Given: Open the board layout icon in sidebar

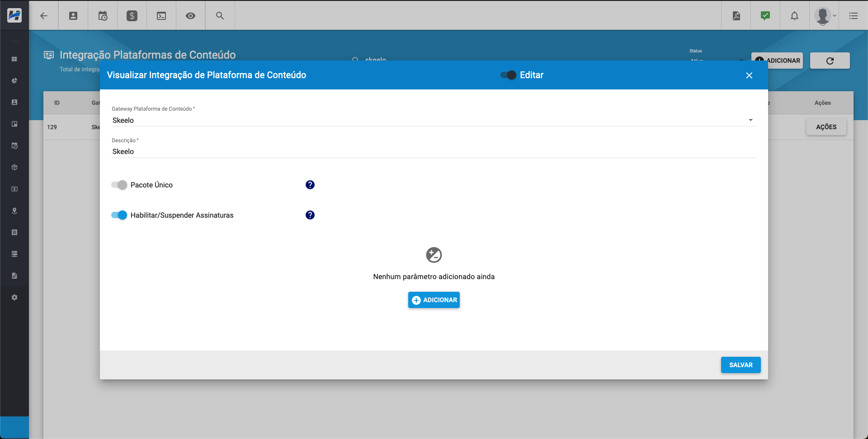Looking at the screenshot, I should click(14, 124).
